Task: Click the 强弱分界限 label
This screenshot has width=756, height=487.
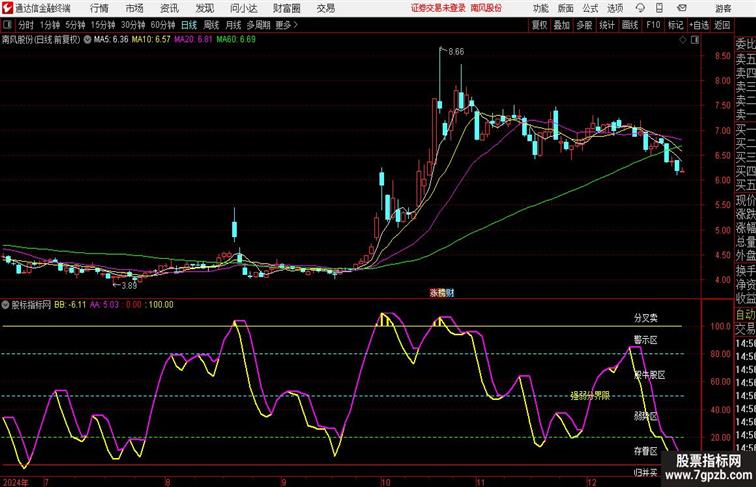Action: 590,396
